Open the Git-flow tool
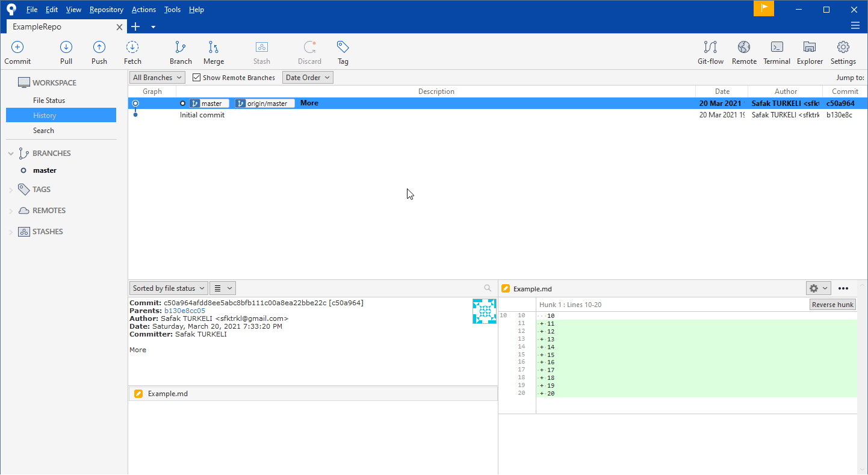This screenshot has height=475, width=868. (710, 47)
